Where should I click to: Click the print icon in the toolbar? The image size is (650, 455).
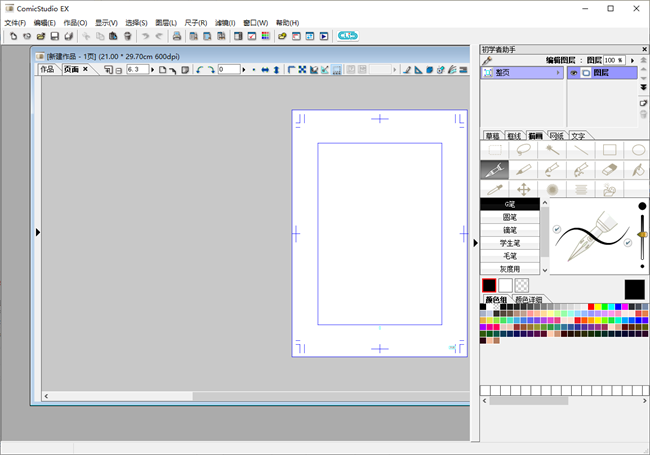[177, 36]
